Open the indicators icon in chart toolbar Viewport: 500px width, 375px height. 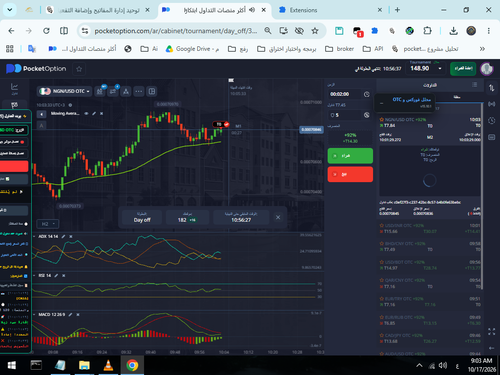113,91
